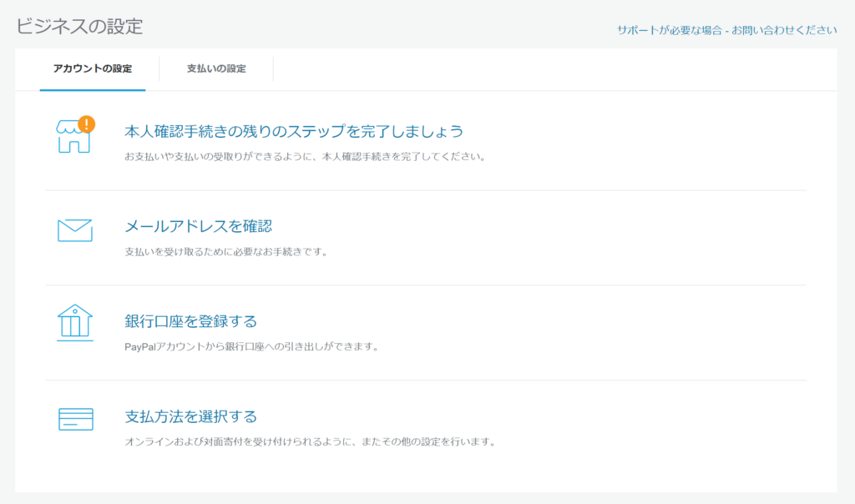Click the blue underline beneath アカウントの設定 tab
Viewport: 855px width, 504px height.
(x=93, y=89)
